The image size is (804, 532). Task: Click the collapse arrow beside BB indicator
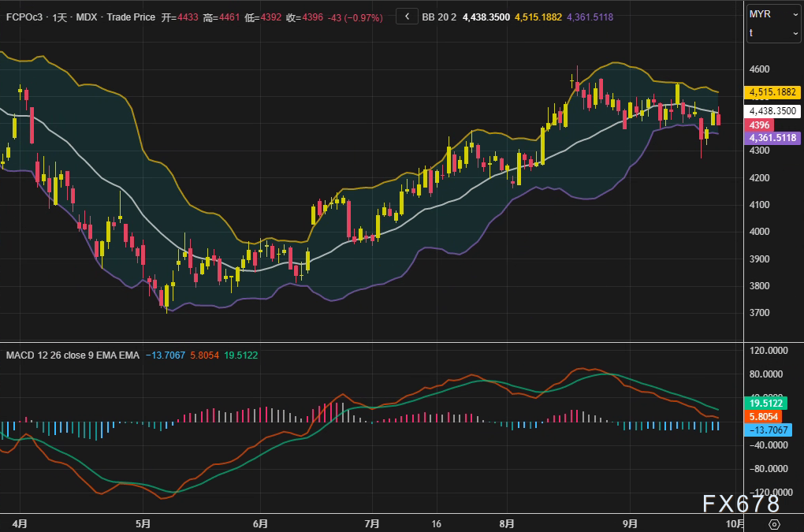coord(407,16)
